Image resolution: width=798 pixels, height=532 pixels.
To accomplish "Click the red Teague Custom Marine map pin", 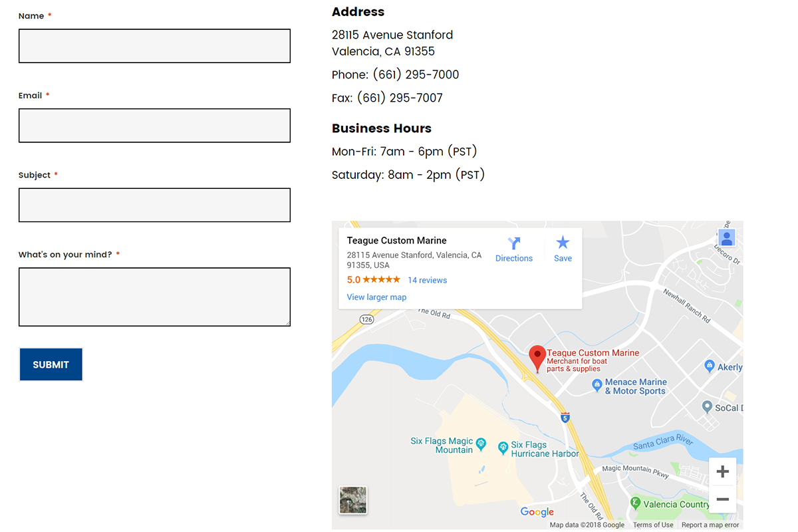I will click(537, 357).
